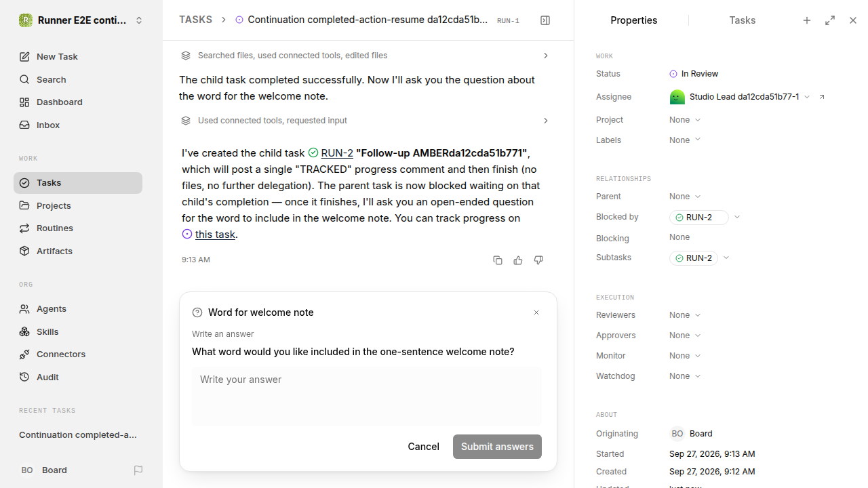This screenshot has height=488, width=868.
Task: Open Dashboard via its grid icon
Action: click(24, 102)
